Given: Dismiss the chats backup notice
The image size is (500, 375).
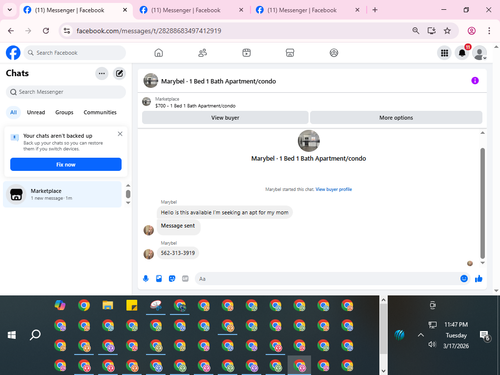Looking at the screenshot, I should point(120,134).
